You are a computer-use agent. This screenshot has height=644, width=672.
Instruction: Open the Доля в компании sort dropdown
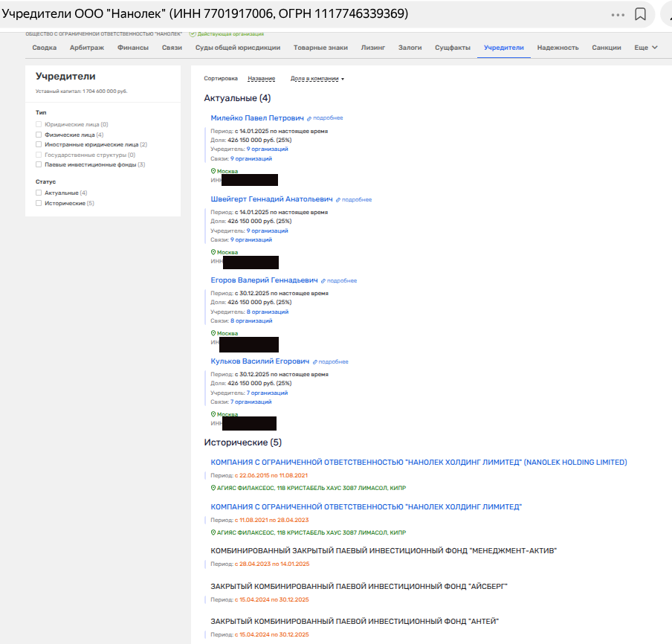317,79
